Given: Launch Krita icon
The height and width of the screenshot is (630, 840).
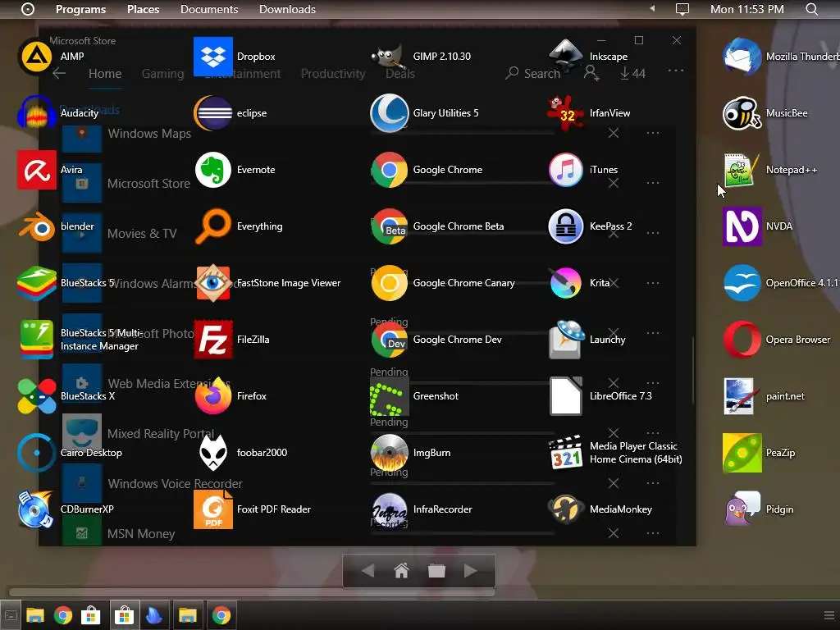Looking at the screenshot, I should point(566,283).
